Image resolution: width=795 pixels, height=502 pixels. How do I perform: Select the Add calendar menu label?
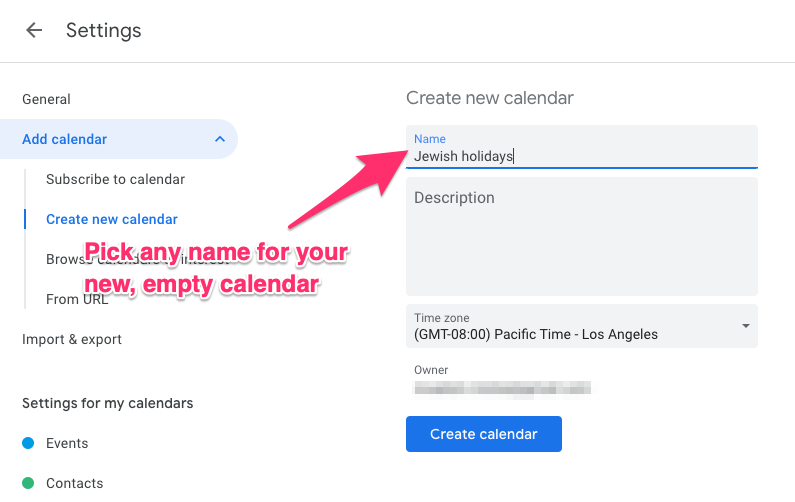tap(65, 139)
